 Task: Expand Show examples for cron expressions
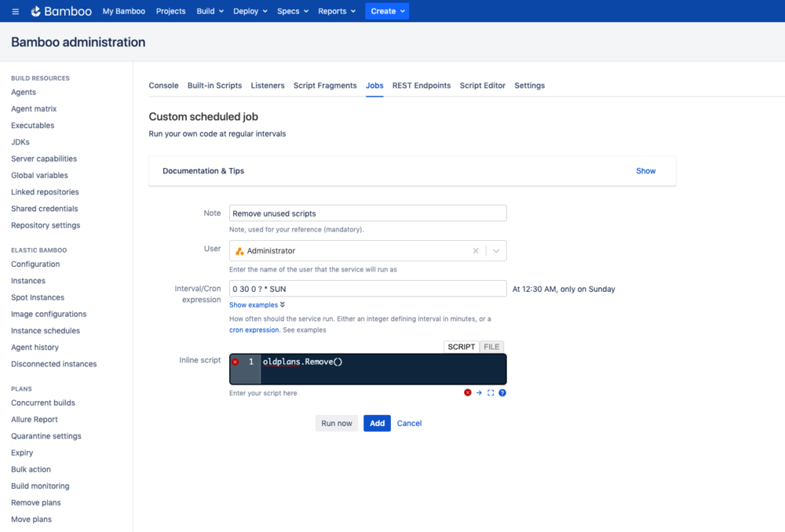[257, 304]
